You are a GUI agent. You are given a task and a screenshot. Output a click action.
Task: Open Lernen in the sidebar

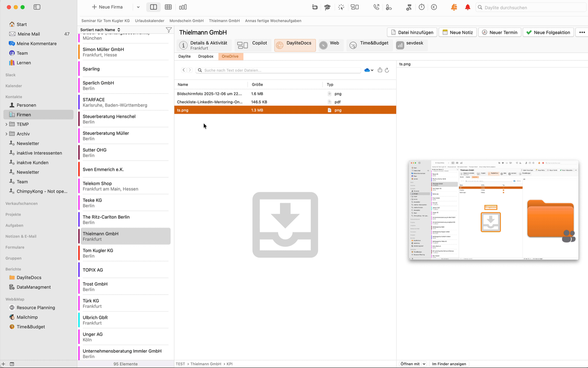(24, 63)
